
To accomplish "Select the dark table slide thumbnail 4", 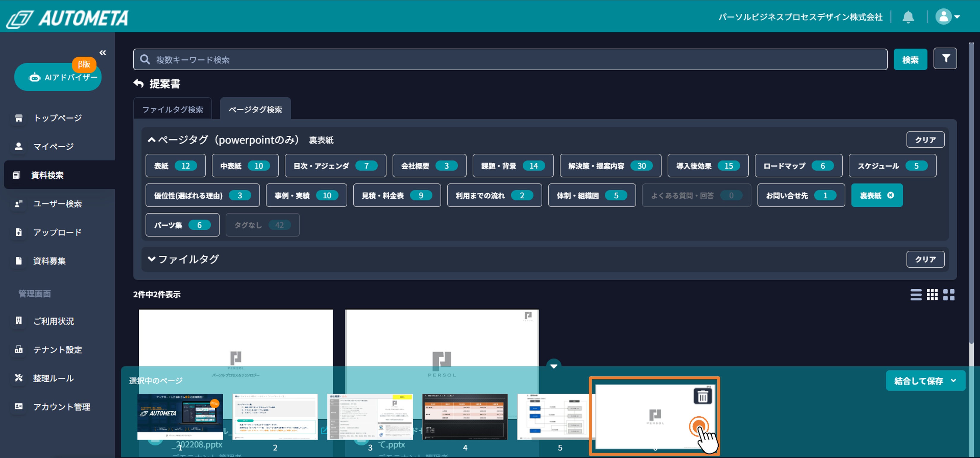I will (x=465, y=416).
